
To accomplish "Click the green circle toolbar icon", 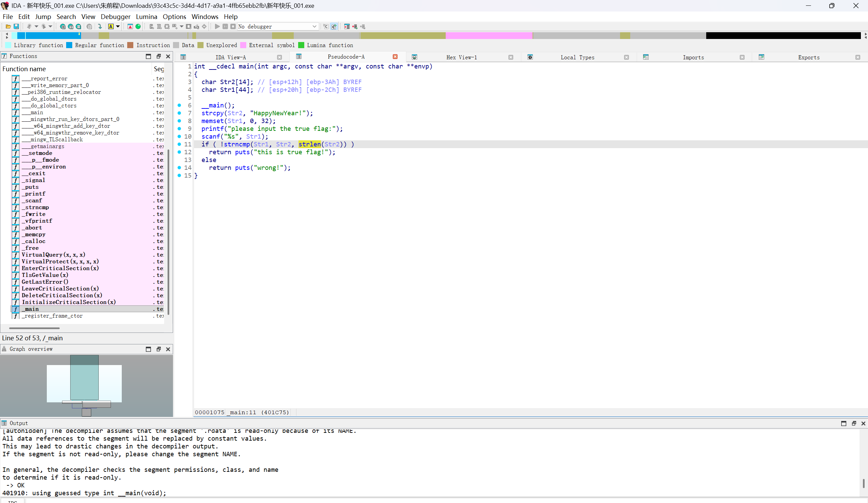I will (138, 26).
